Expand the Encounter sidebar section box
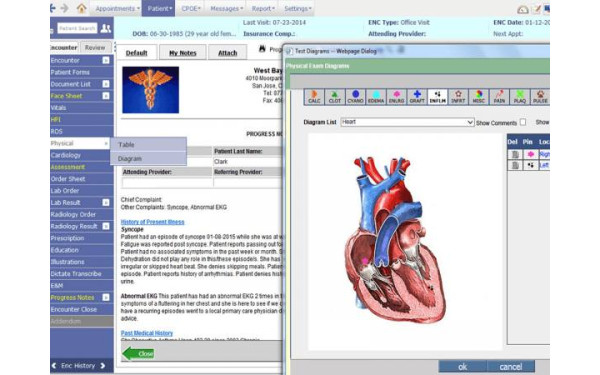The image size is (600, 375). click(x=106, y=60)
